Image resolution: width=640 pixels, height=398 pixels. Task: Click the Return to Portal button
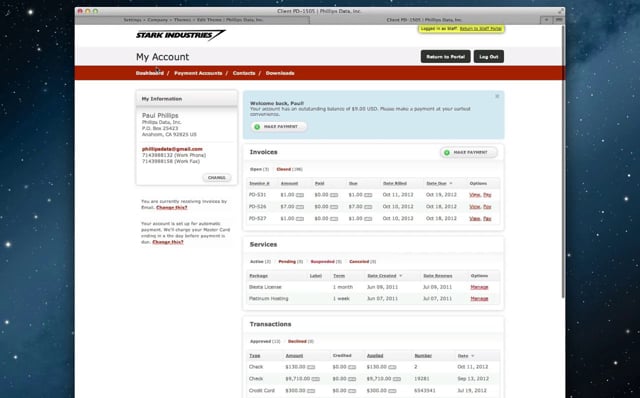coord(445,57)
